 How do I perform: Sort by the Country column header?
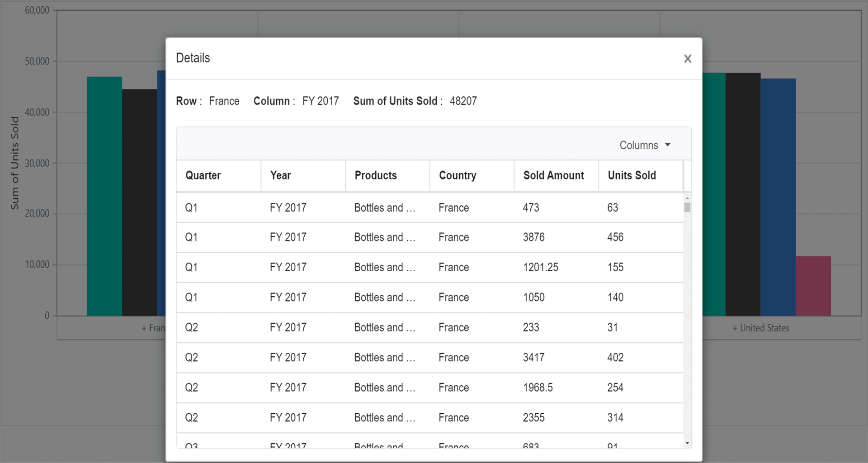[457, 175]
